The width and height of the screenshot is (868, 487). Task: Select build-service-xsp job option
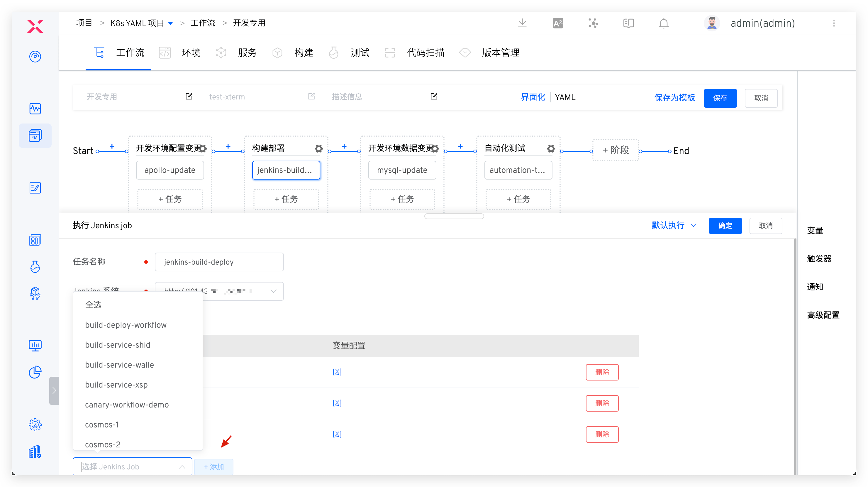pos(116,384)
